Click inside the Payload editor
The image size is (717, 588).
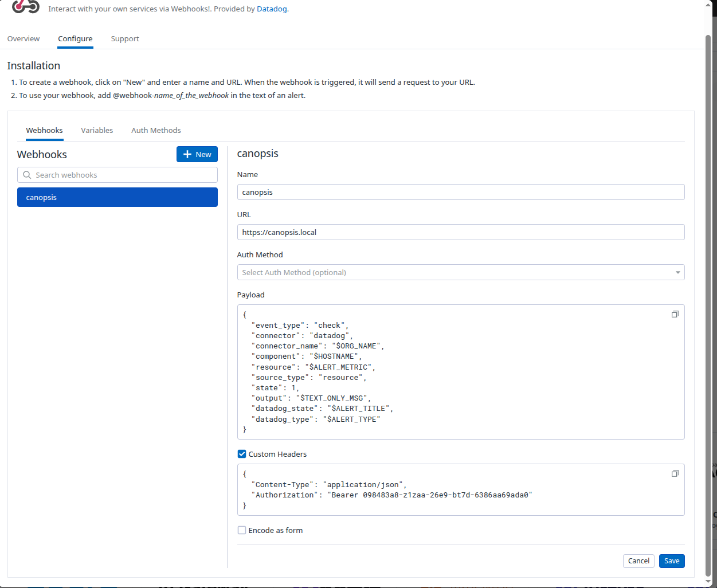click(x=461, y=372)
